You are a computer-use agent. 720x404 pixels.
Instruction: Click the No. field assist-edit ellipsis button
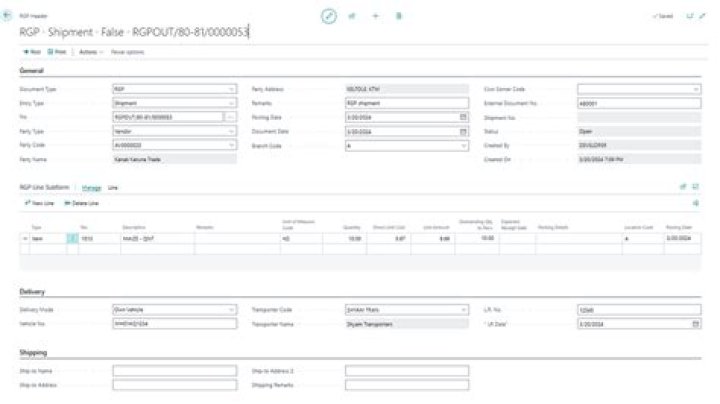point(231,118)
